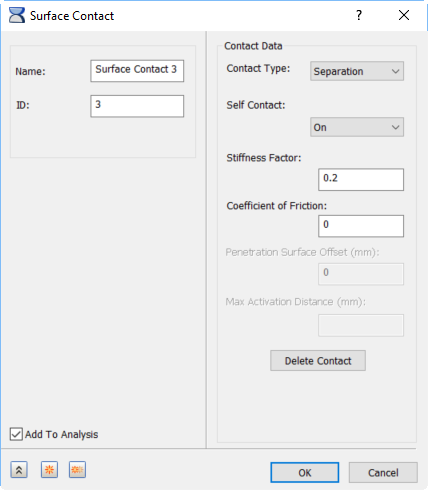Viewport: 428px width, 490px height.
Task: Select the Stiffness Factor value box
Action: pyautogui.click(x=361, y=180)
